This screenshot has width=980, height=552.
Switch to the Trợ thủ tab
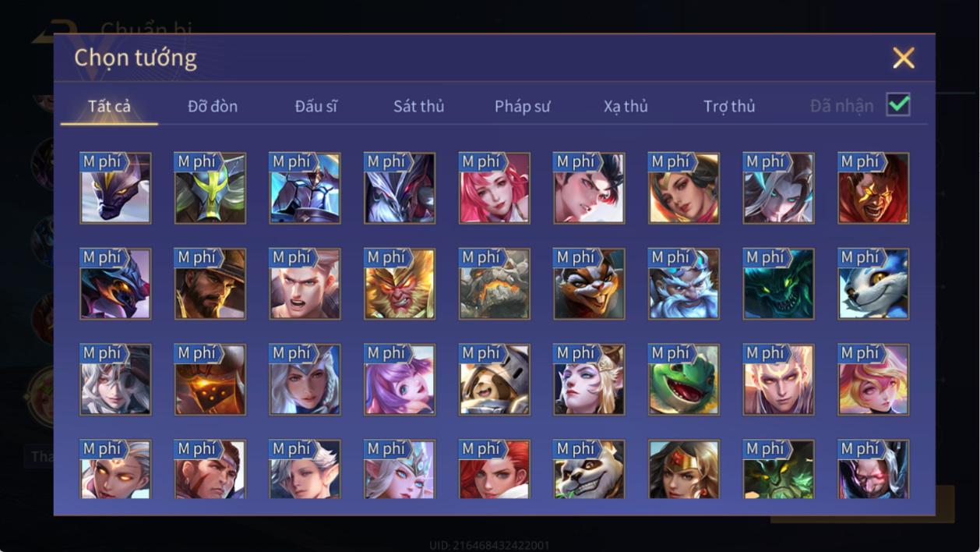click(729, 106)
